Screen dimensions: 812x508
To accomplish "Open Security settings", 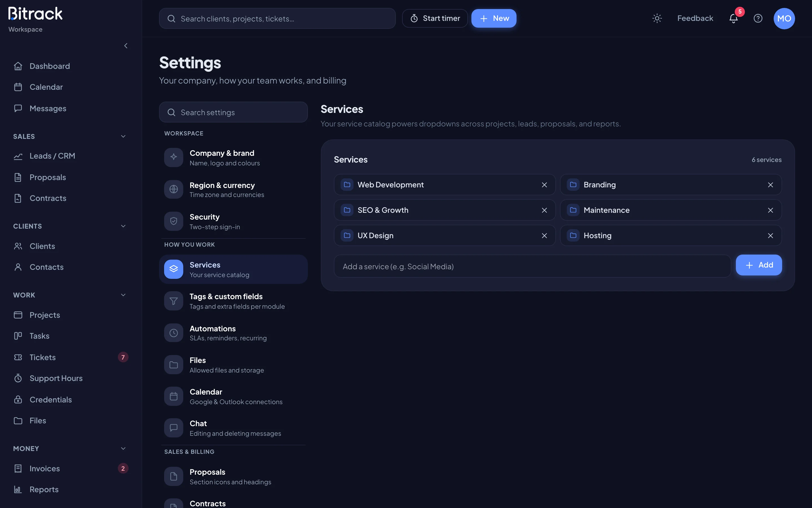I will [233, 222].
